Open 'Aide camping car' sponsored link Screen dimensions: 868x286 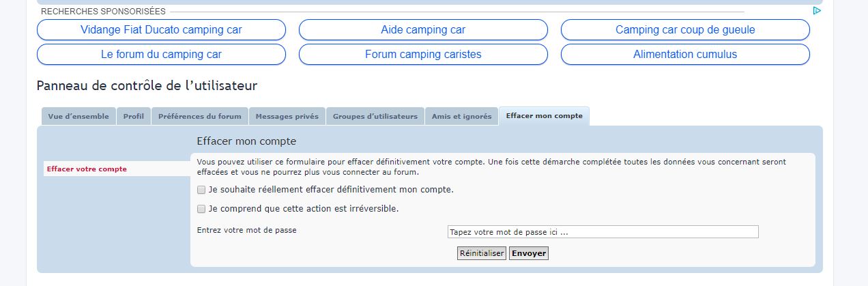pyautogui.click(x=423, y=30)
